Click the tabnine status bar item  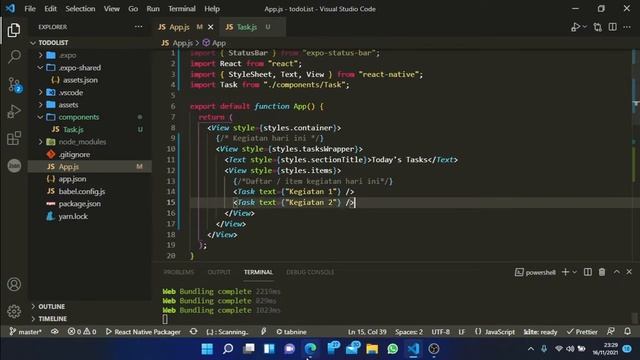(x=291, y=332)
